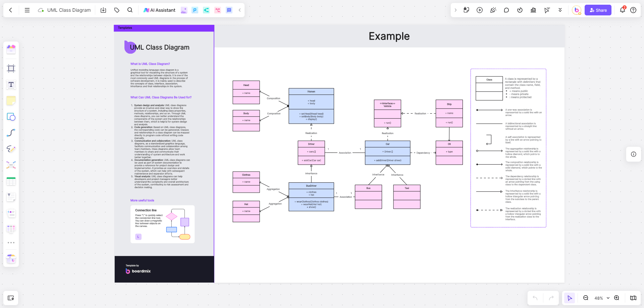Click the purple chat bot icon
The image size is (644, 308).
tap(229, 10)
